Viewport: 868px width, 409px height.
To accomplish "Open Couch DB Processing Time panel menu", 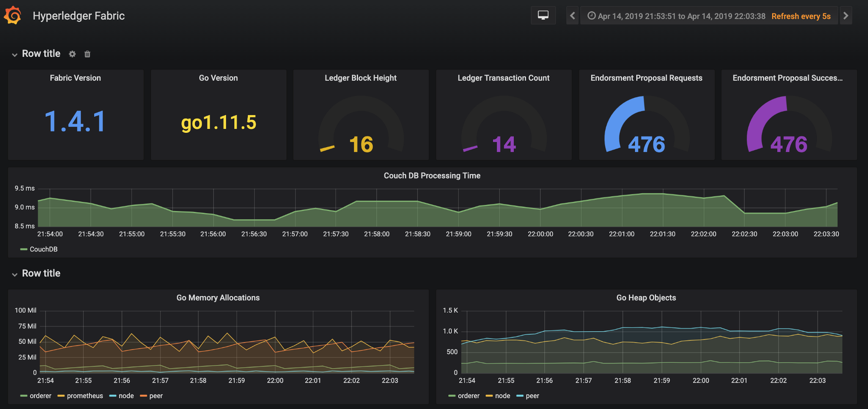I will click(432, 175).
